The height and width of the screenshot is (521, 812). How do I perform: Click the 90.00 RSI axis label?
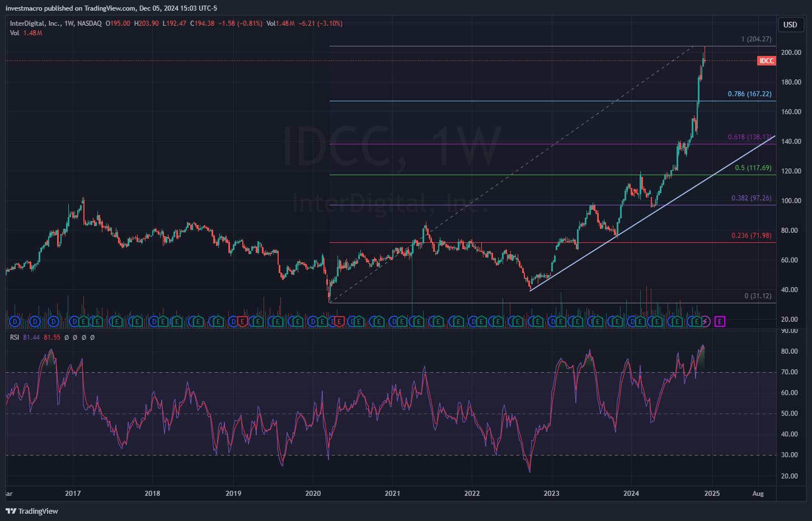(x=790, y=331)
